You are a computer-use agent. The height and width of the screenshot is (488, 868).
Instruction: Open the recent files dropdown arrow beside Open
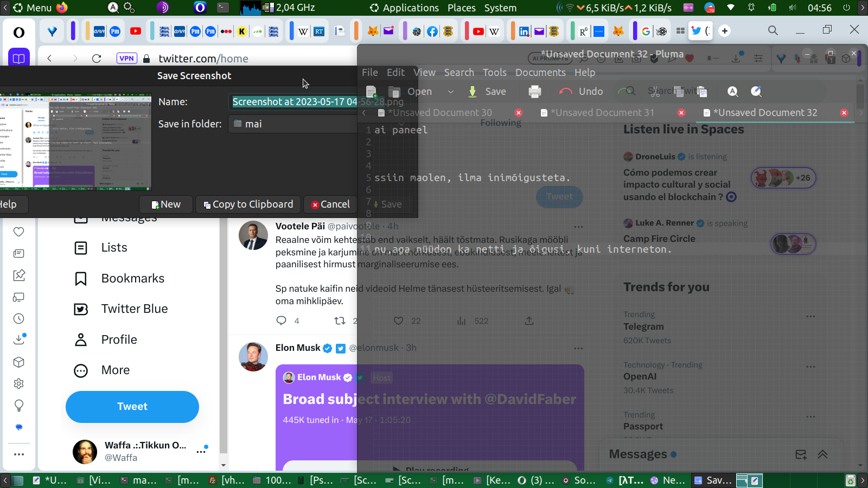(451, 92)
